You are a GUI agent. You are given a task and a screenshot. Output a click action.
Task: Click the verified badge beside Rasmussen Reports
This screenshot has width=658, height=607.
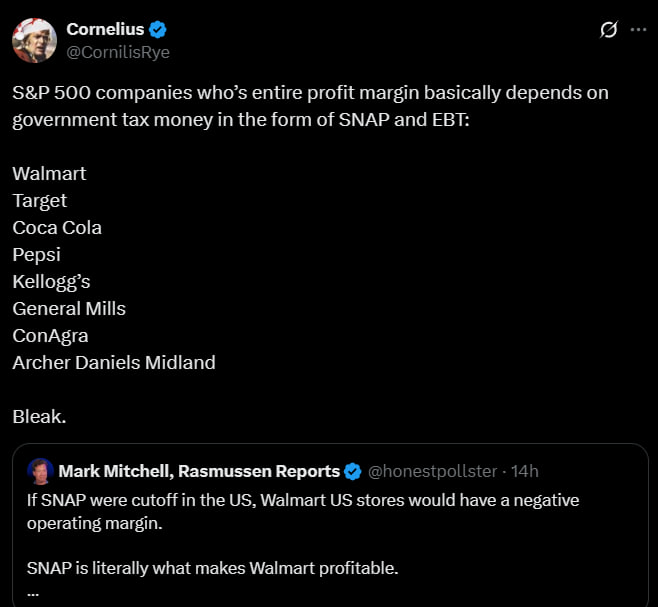(x=353, y=471)
